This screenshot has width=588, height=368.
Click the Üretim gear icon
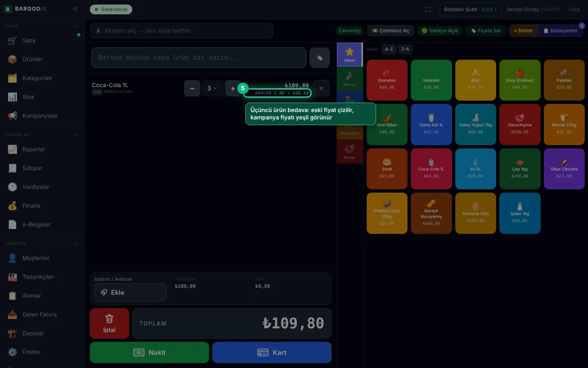coord(13,352)
